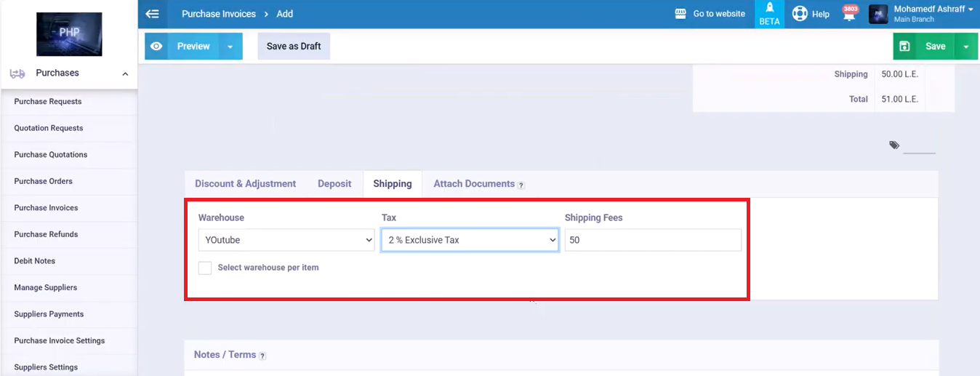Open the Tax dropdown
Viewport: 980px width, 376px height.
(x=470, y=240)
